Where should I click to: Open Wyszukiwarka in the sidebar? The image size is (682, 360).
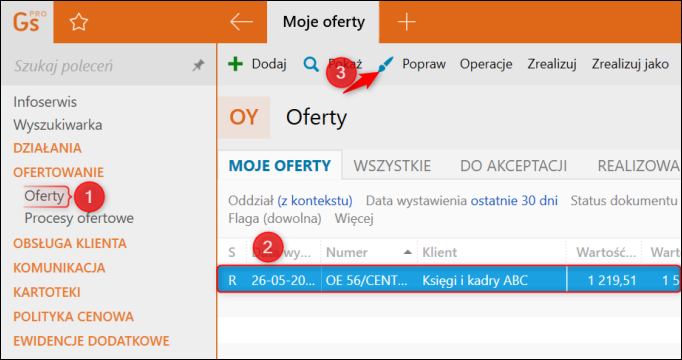(x=58, y=125)
